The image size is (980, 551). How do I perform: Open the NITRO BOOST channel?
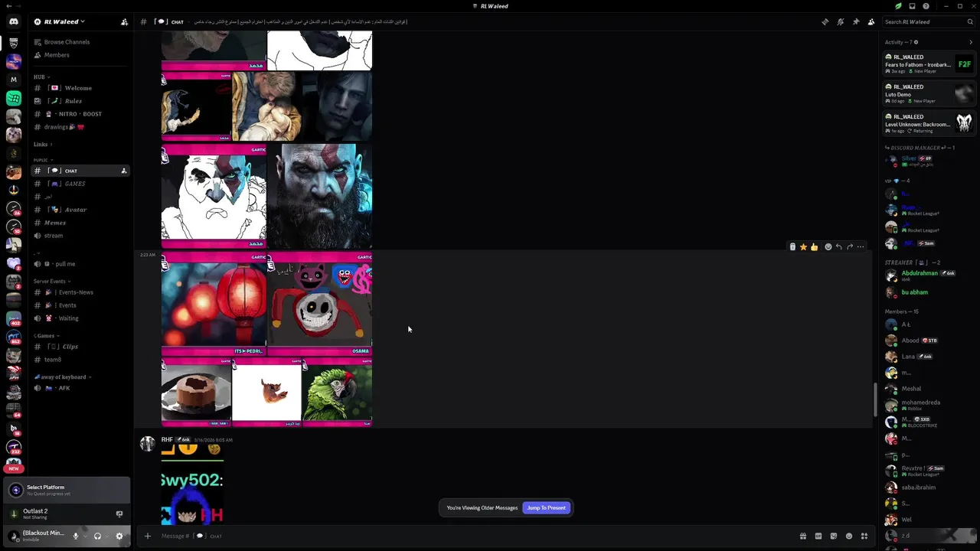[x=80, y=114]
